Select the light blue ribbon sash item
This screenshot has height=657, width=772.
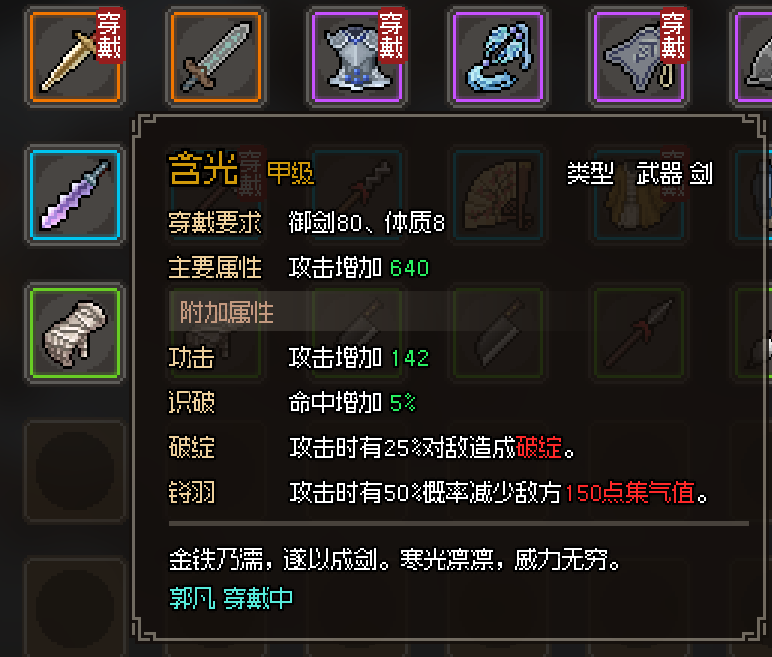coord(498,57)
